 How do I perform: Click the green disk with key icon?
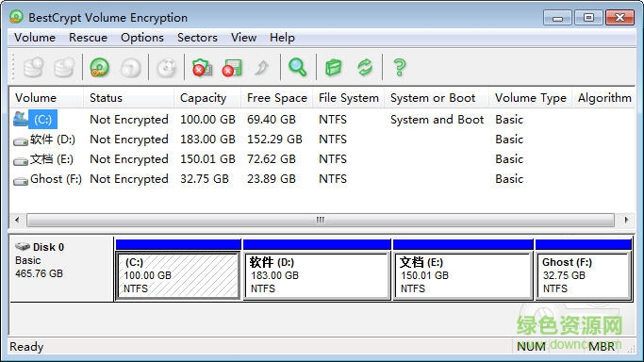tap(99, 68)
